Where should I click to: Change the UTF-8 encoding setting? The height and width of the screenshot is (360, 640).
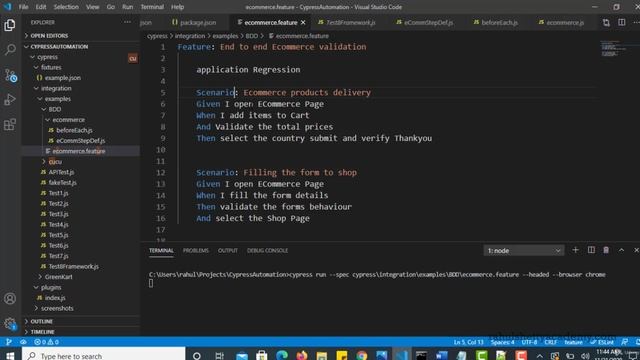pos(529,342)
